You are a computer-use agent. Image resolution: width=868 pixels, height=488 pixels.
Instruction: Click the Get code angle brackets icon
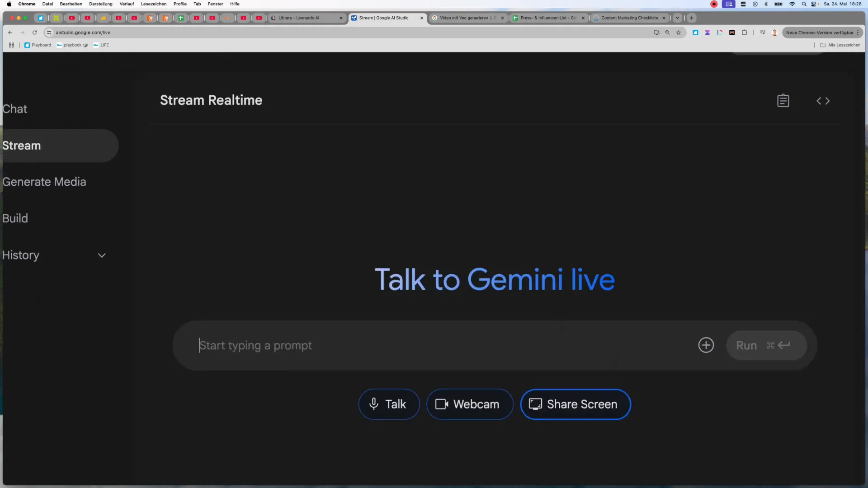tap(823, 101)
